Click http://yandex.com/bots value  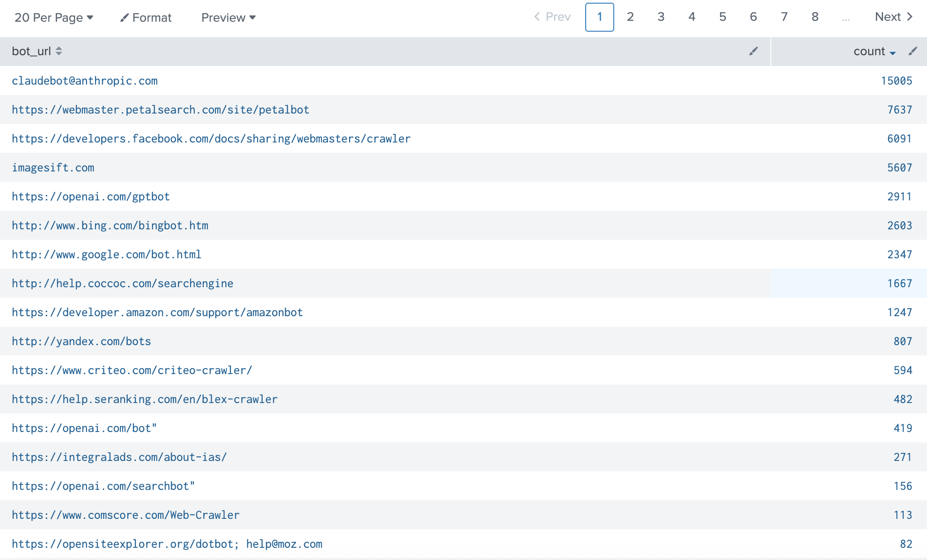coord(81,341)
